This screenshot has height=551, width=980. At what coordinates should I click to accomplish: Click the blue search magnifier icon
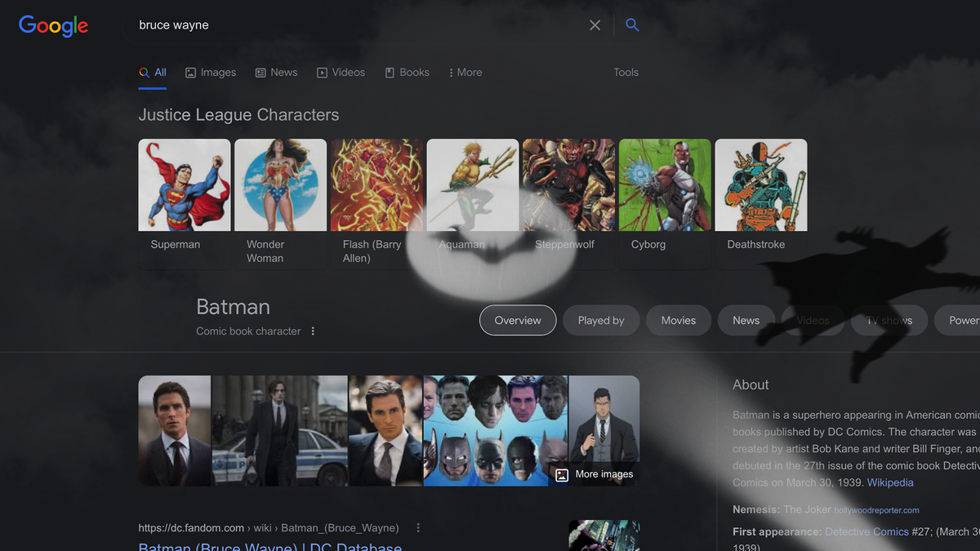click(632, 25)
